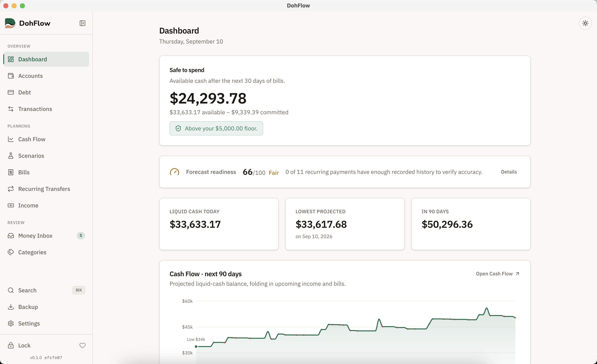Click the Settings gear icon

(x=11, y=323)
